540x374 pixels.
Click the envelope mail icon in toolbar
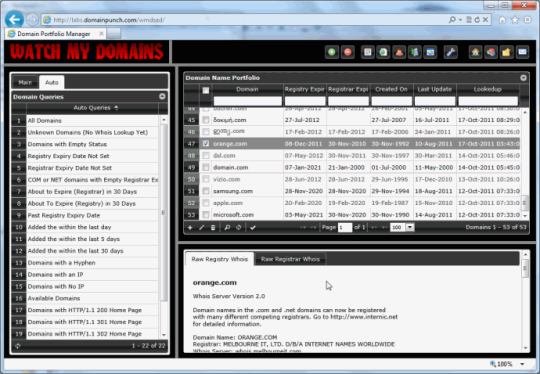pyautogui.click(x=522, y=52)
